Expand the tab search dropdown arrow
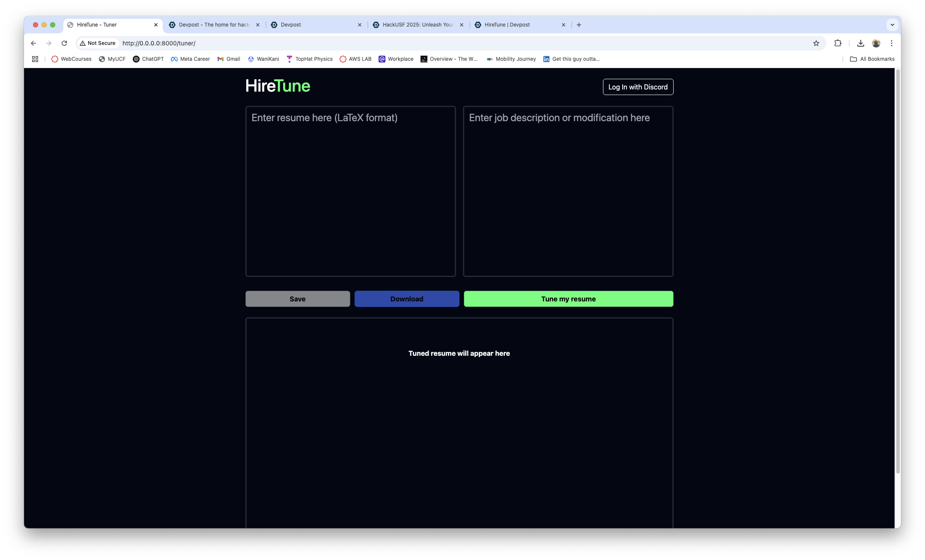The height and width of the screenshot is (560, 925). (x=892, y=25)
